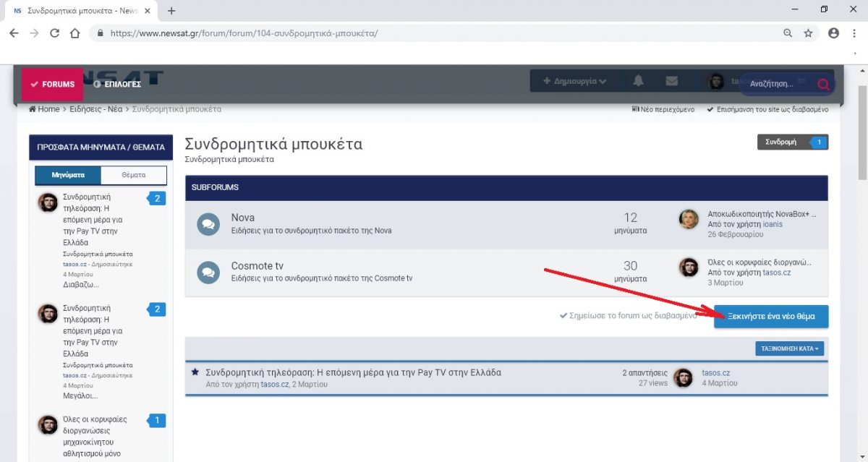
Task: Select the Θέματα sidebar tab
Action: pyautogui.click(x=134, y=175)
